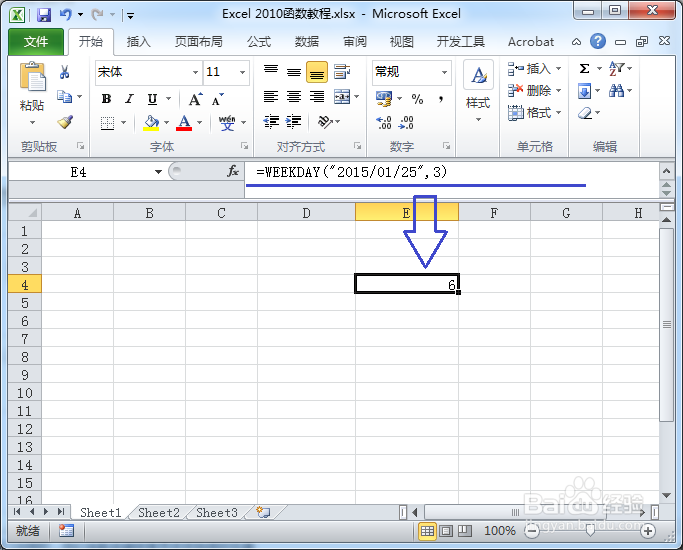Increase decimal places

click(x=384, y=122)
